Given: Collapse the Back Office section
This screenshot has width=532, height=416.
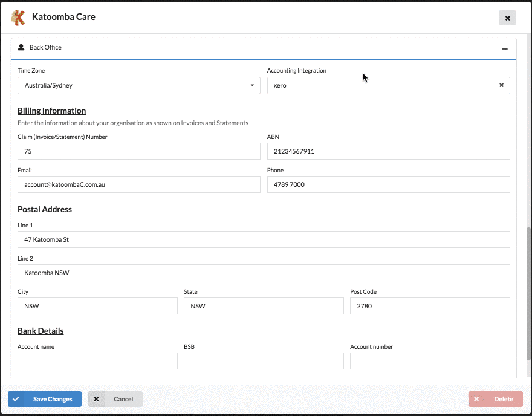Looking at the screenshot, I should click(x=505, y=49).
